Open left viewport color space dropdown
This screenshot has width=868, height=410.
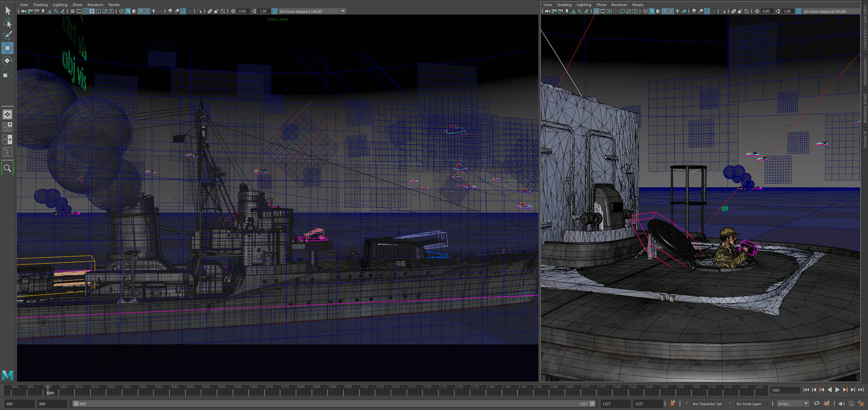[x=343, y=11]
